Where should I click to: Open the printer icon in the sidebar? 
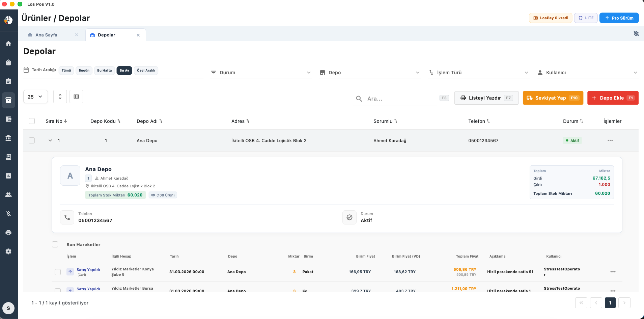[x=8, y=233]
